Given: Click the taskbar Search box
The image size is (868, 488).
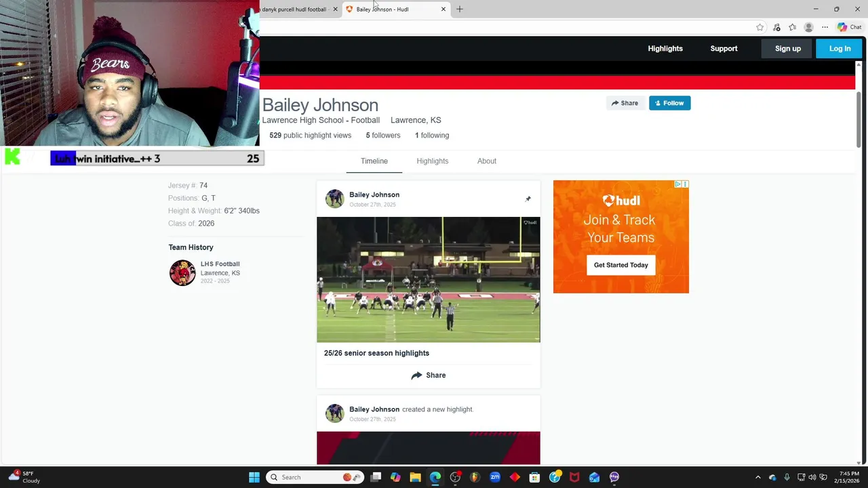Looking at the screenshot, I should 315,477.
